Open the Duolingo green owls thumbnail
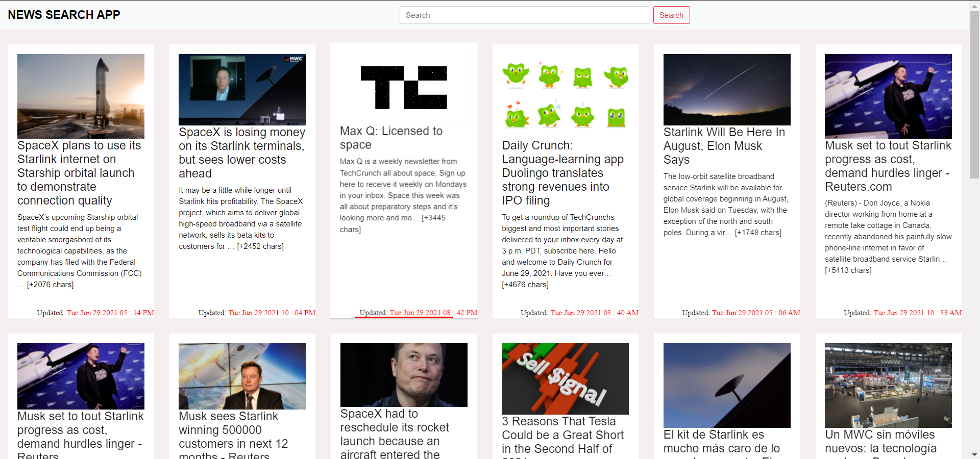 pyautogui.click(x=565, y=96)
